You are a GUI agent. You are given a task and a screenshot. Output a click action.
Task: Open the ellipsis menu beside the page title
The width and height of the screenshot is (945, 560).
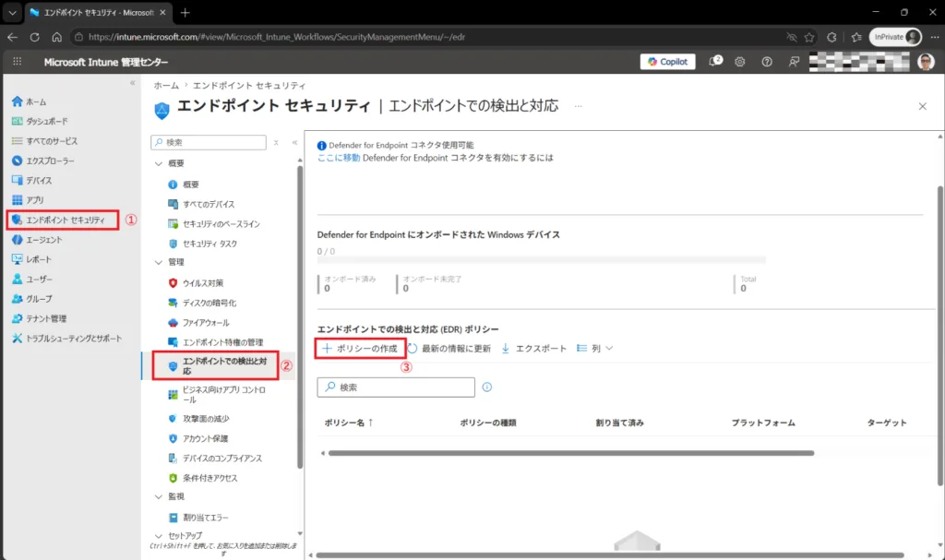[x=578, y=106]
